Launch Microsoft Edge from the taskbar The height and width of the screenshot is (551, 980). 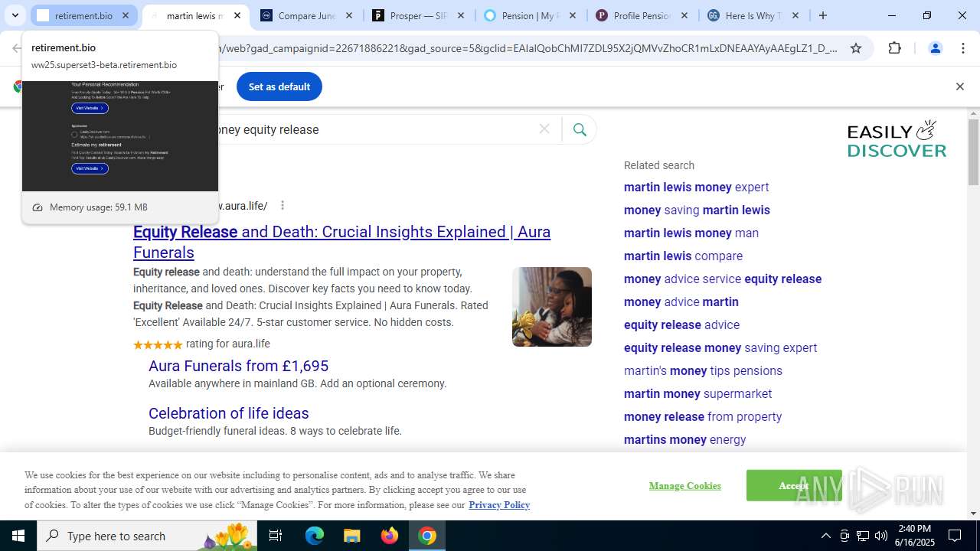[315, 536]
